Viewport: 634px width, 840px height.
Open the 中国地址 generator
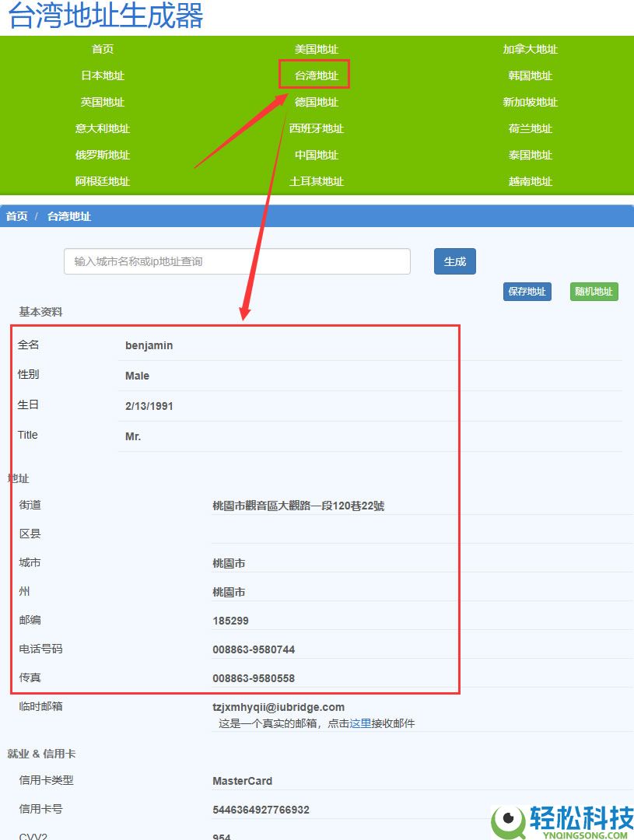click(316, 155)
